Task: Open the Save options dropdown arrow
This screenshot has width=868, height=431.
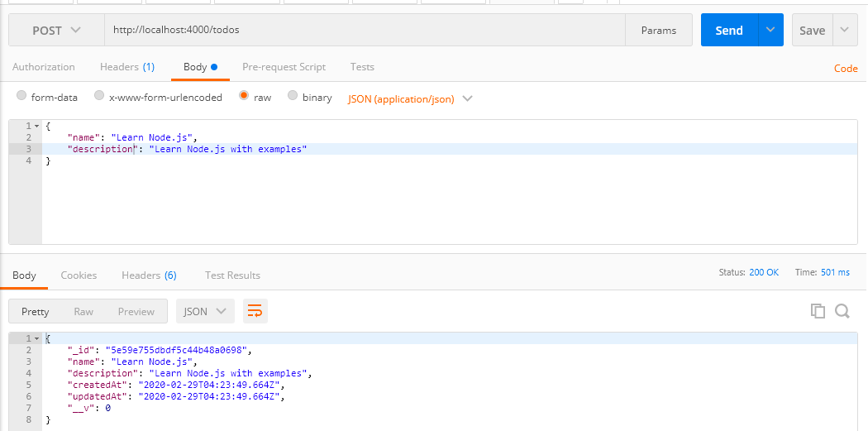Action: pos(844,30)
